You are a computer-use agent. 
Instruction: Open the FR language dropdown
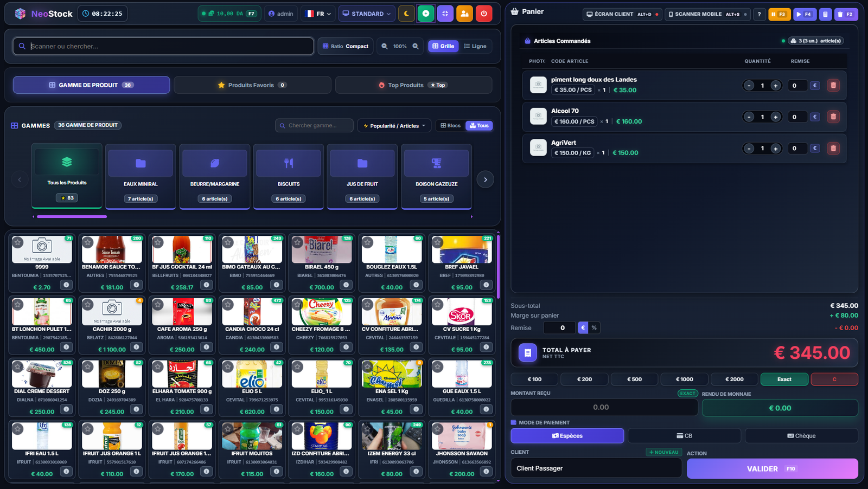[x=318, y=14]
